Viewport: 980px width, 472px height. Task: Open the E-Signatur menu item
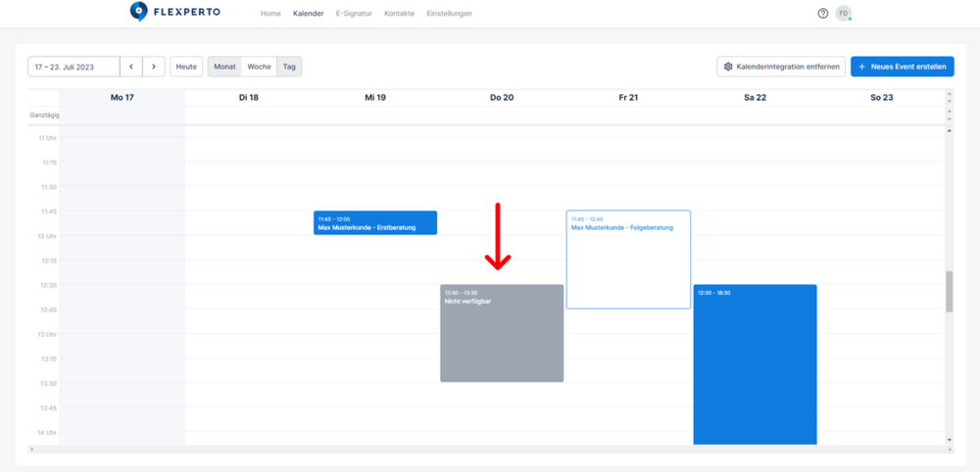coord(354,14)
